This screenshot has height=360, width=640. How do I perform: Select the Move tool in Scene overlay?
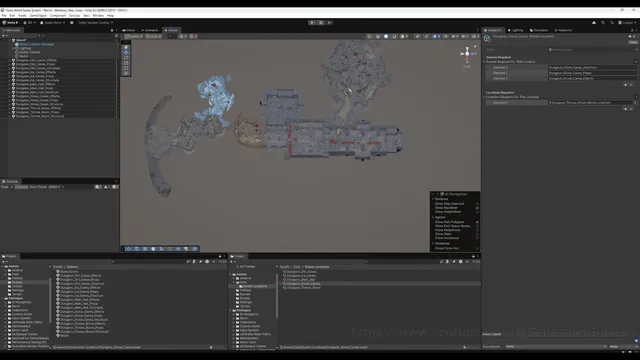click(x=126, y=52)
